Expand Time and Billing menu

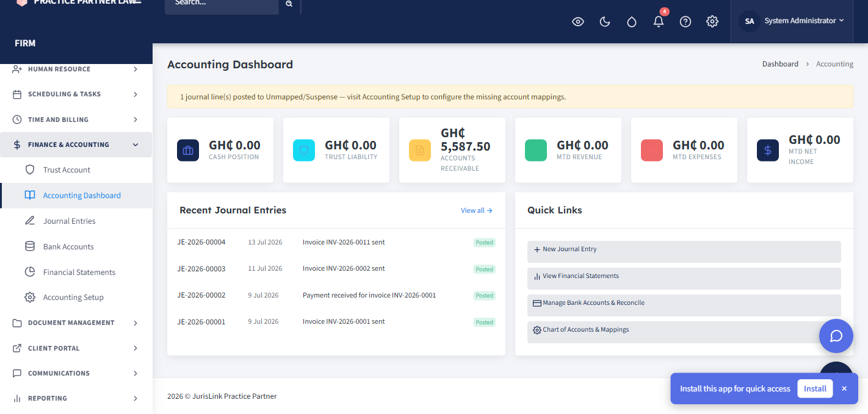76,120
